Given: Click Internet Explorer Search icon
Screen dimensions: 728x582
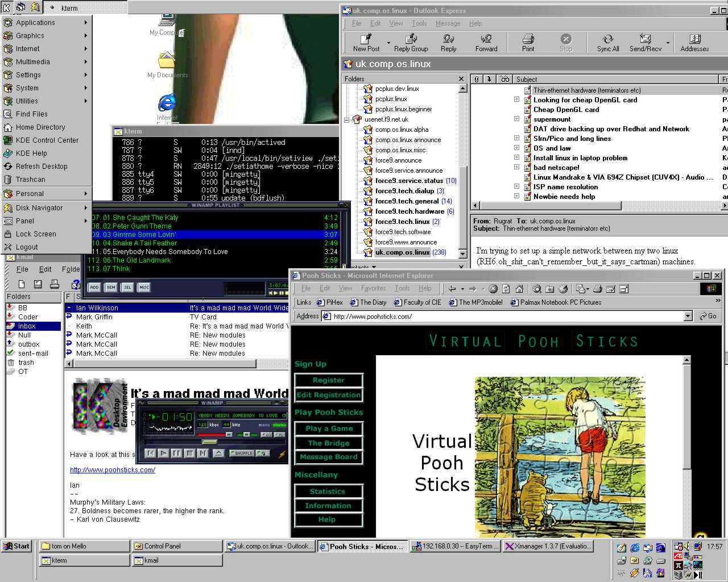Looking at the screenshot, I should [536, 289].
